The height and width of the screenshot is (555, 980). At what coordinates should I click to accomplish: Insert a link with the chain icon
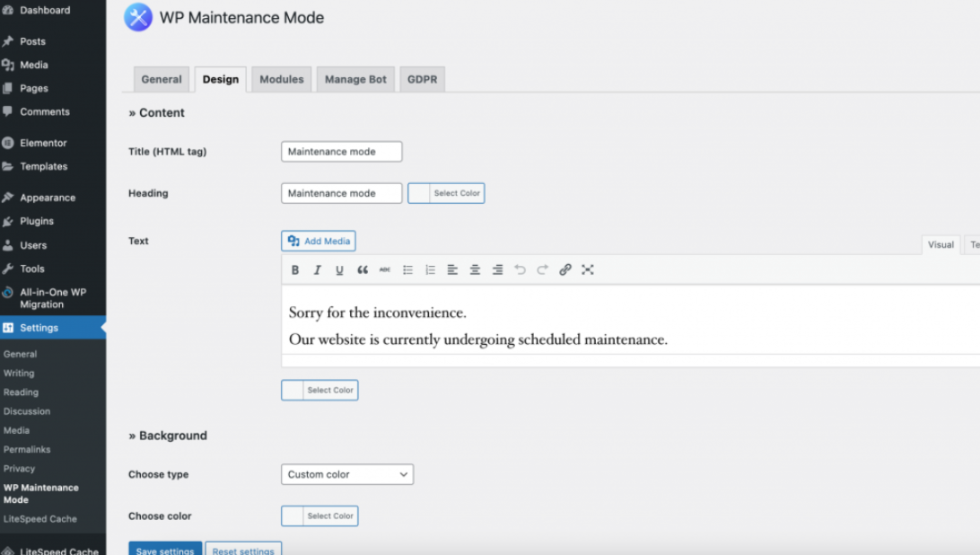(565, 269)
